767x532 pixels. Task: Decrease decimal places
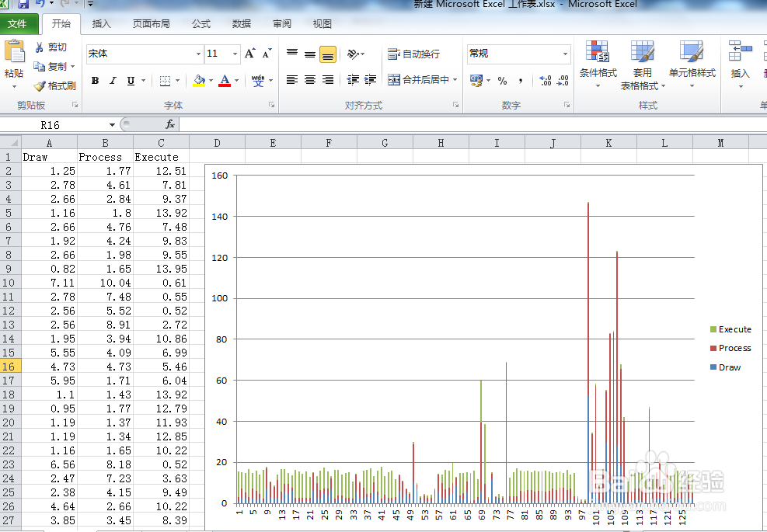click(x=563, y=81)
